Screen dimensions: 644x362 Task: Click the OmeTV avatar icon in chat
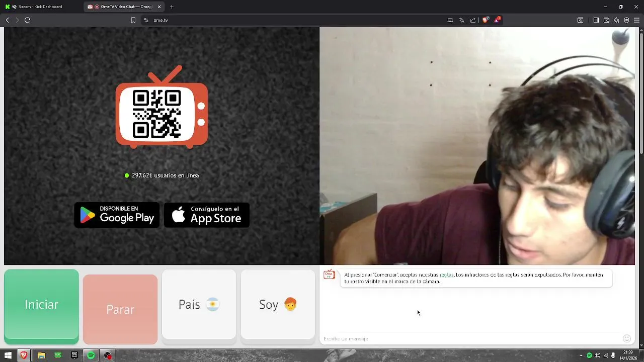(329, 275)
